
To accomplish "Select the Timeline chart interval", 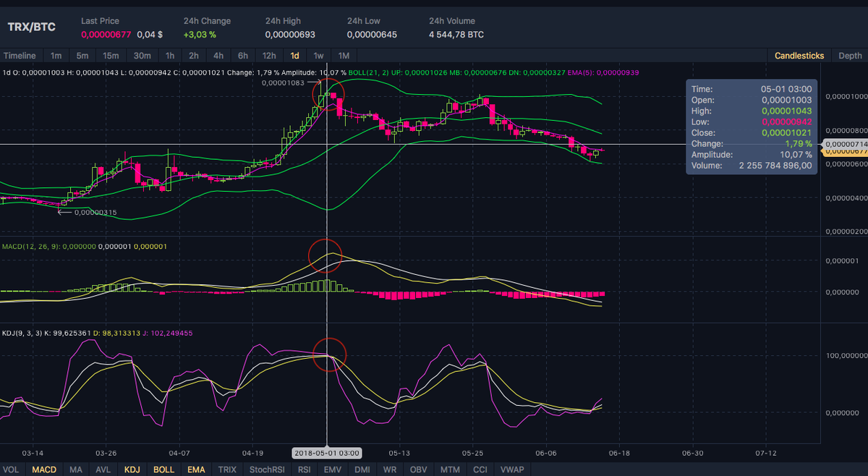I will pyautogui.click(x=20, y=56).
